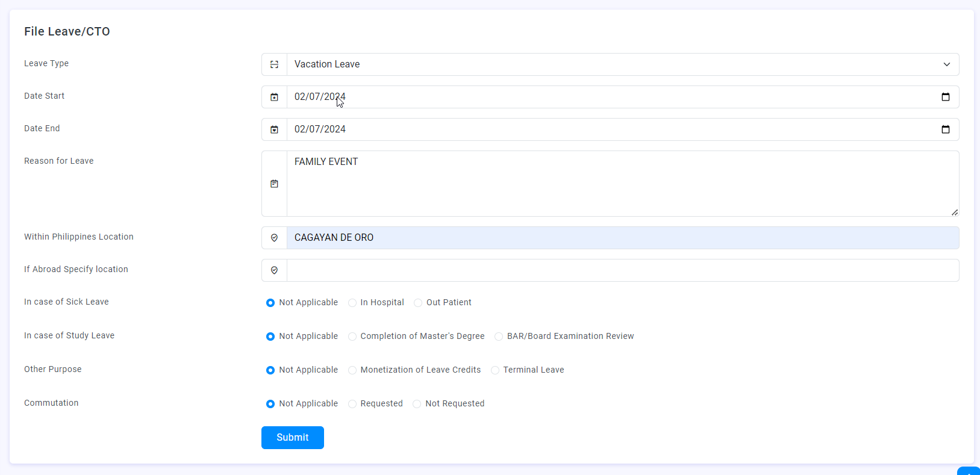Open the Vacation Leave type dropdown
The width and height of the screenshot is (980, 475).
click(x=623, y=64)
